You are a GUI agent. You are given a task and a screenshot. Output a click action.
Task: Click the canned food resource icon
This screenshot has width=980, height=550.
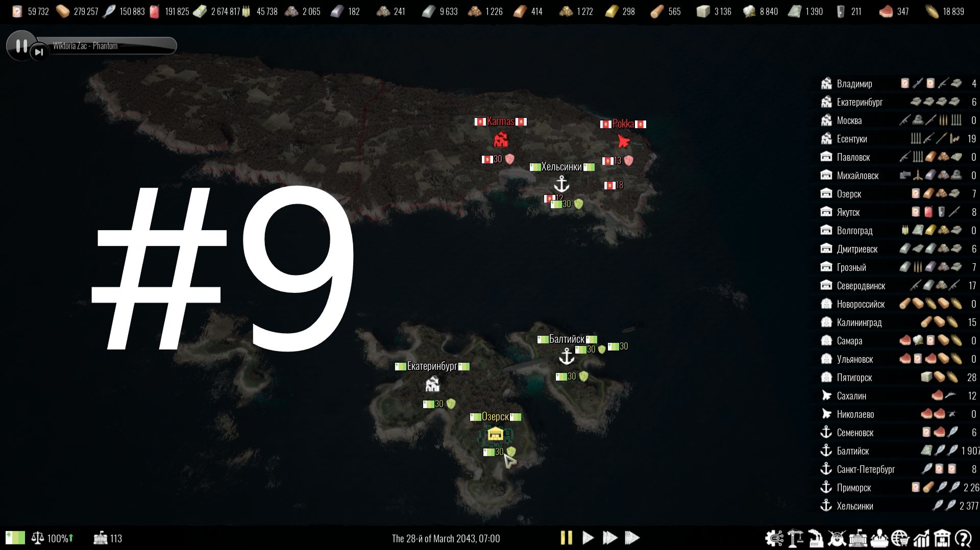[x=17, y=11]
